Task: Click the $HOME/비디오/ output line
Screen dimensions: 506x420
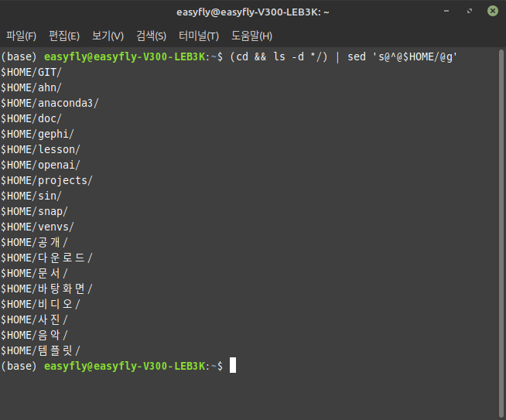Action: tap(40, 305)
